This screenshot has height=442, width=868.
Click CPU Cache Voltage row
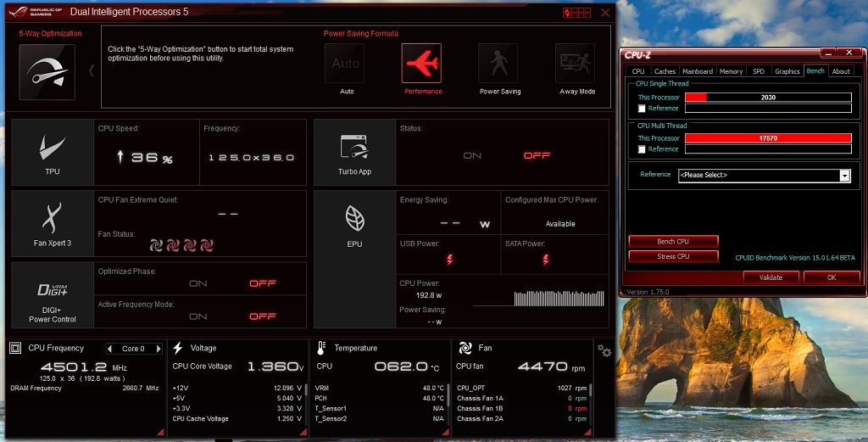(237, 419)
